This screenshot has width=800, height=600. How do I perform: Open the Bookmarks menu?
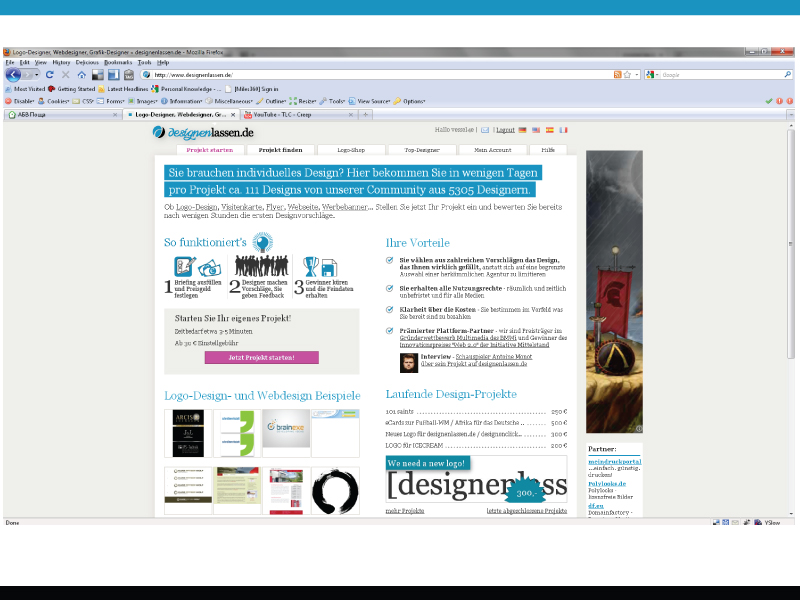pyautogui.click(x=118, y=62)
